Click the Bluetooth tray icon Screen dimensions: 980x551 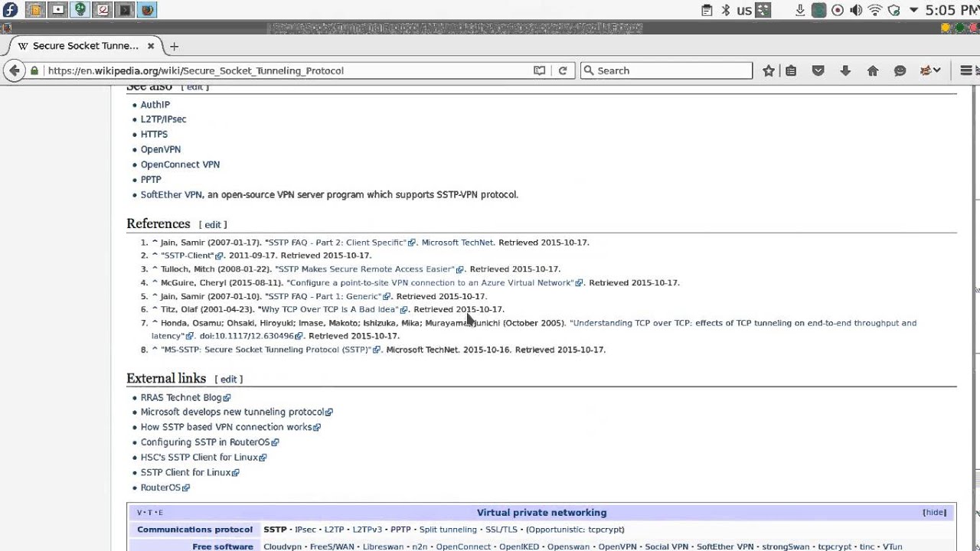726,10
